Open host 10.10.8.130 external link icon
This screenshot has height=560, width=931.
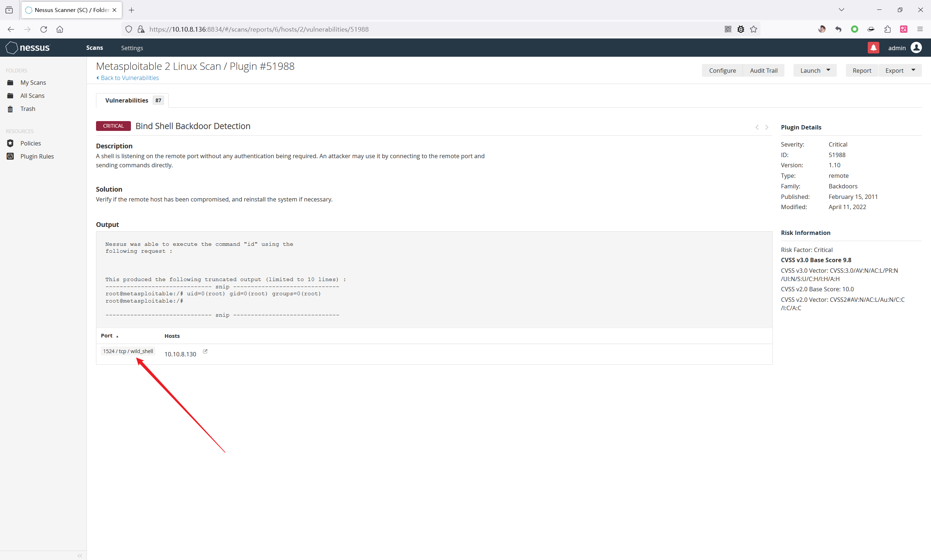point(205,351)
